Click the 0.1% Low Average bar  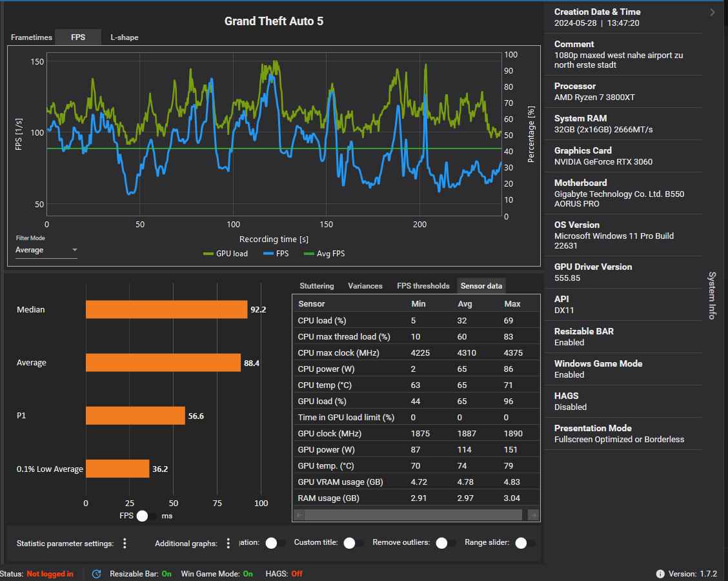(117, 469)
